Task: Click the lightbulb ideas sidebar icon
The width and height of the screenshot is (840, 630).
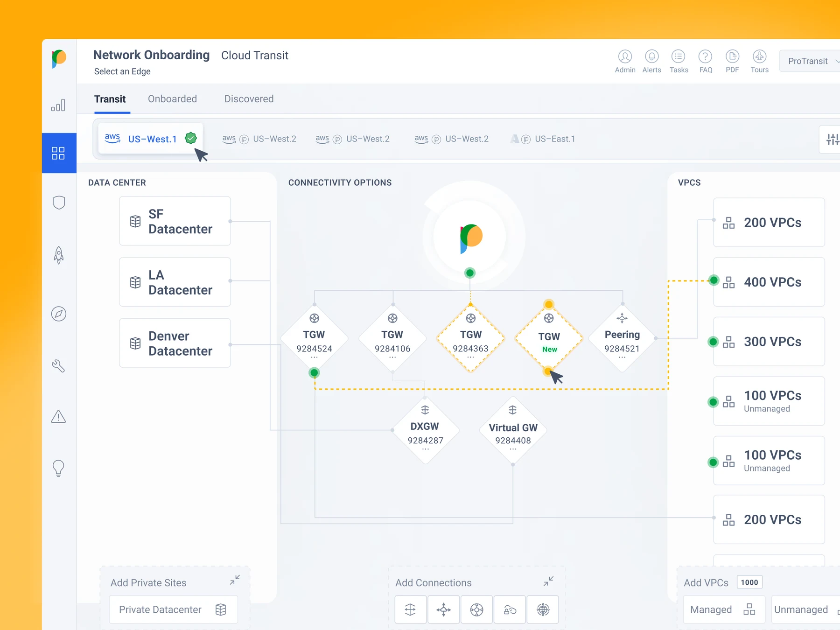Action: click(58, 468)
